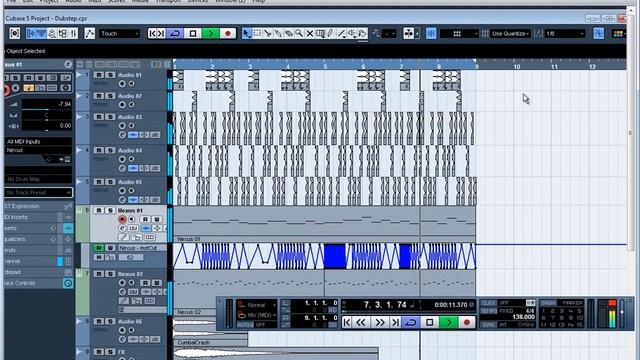Image resolution: width=640 pixels, height=360 pixels.
Task: Show the Inspector panel icon
Action: point(31,33)
